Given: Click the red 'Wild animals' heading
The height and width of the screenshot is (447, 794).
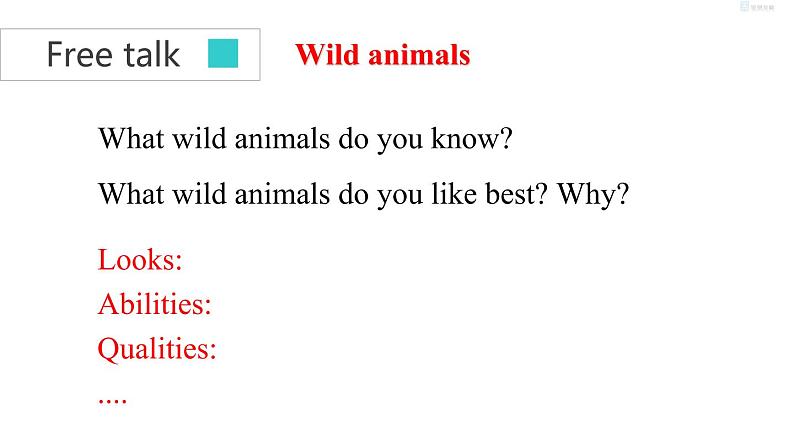Looking at the screenshot, I should (382, 55).
